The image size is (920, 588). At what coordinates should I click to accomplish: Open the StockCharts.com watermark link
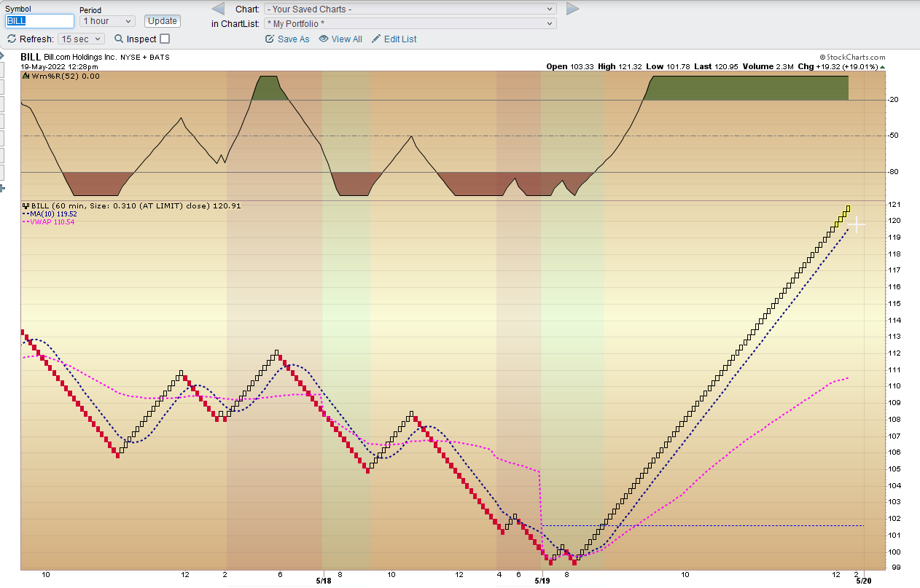[852, 57]
